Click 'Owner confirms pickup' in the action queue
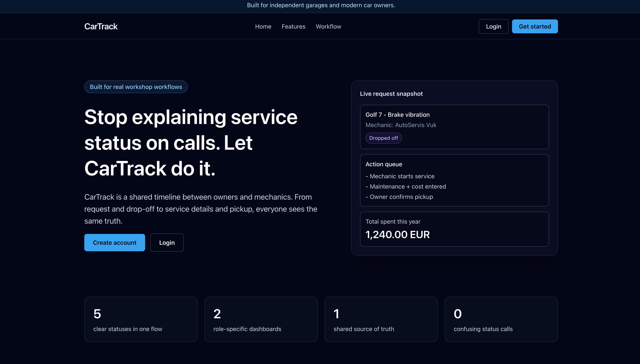Image resolution: width=640 pixels, height=364 pixels. click(x=399, y=197)
